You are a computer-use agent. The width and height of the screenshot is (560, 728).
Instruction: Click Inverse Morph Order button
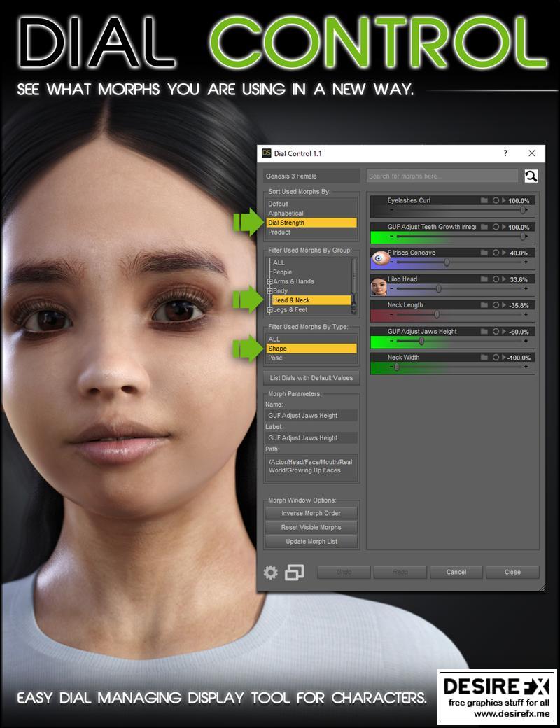click(311, 513)
